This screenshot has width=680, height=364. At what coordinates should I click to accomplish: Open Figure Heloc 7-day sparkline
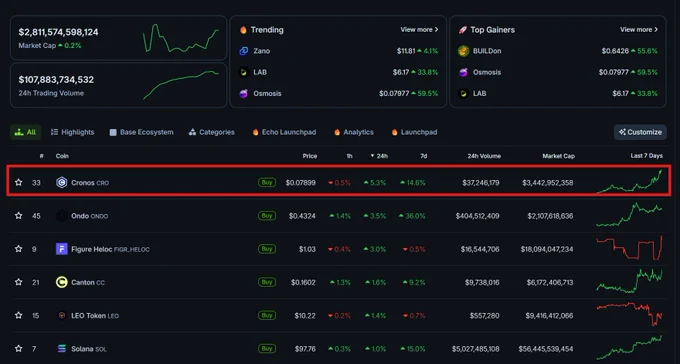629,248
